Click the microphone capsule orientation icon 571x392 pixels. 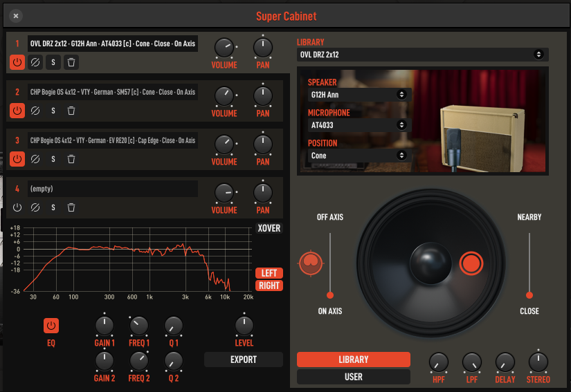311,263
